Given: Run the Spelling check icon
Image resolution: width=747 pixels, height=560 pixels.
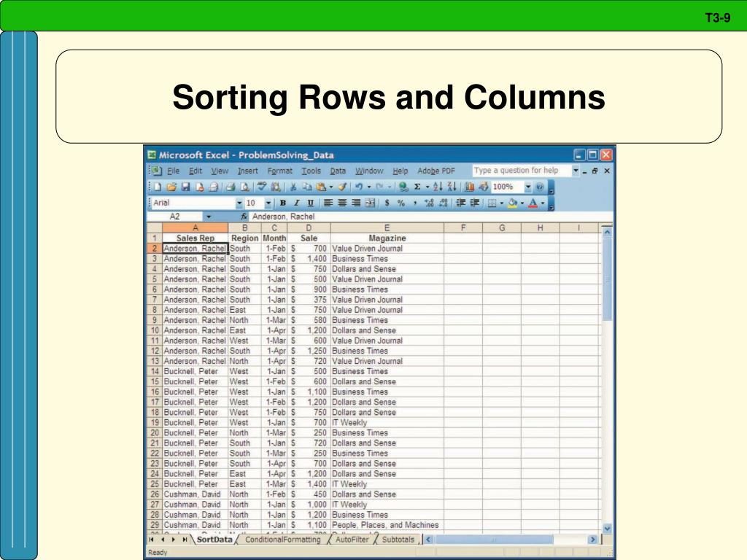Looking at the screenshot, I should (x=262, y=187).
